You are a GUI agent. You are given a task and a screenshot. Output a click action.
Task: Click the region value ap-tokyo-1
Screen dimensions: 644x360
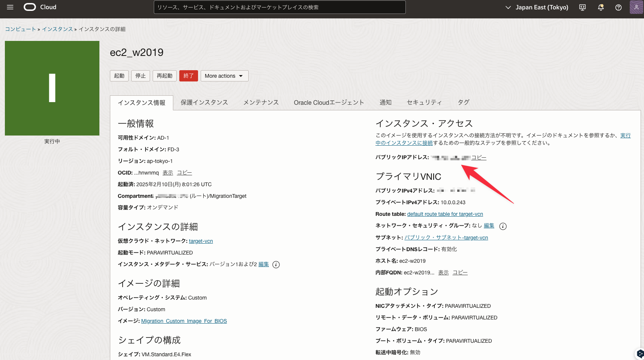160,161
